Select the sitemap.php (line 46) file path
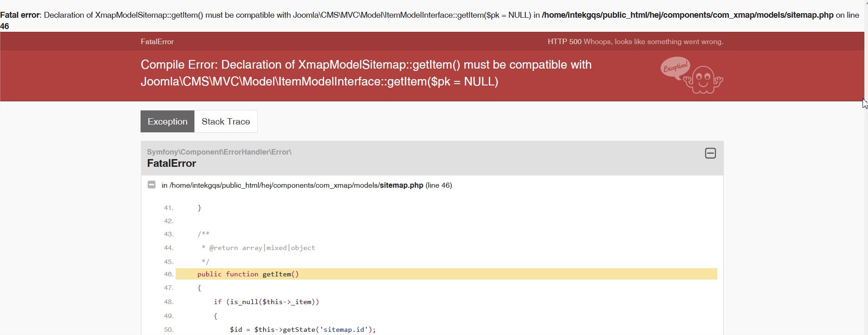Screen dimensions: 868x335 307,185
